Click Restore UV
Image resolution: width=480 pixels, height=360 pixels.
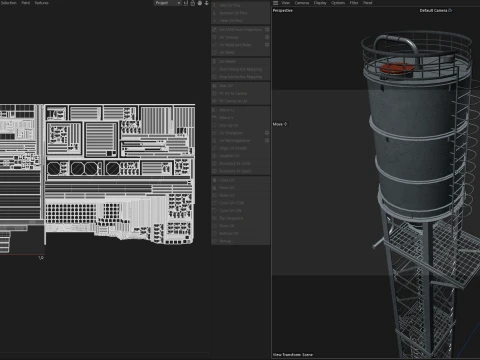(240, 234)
